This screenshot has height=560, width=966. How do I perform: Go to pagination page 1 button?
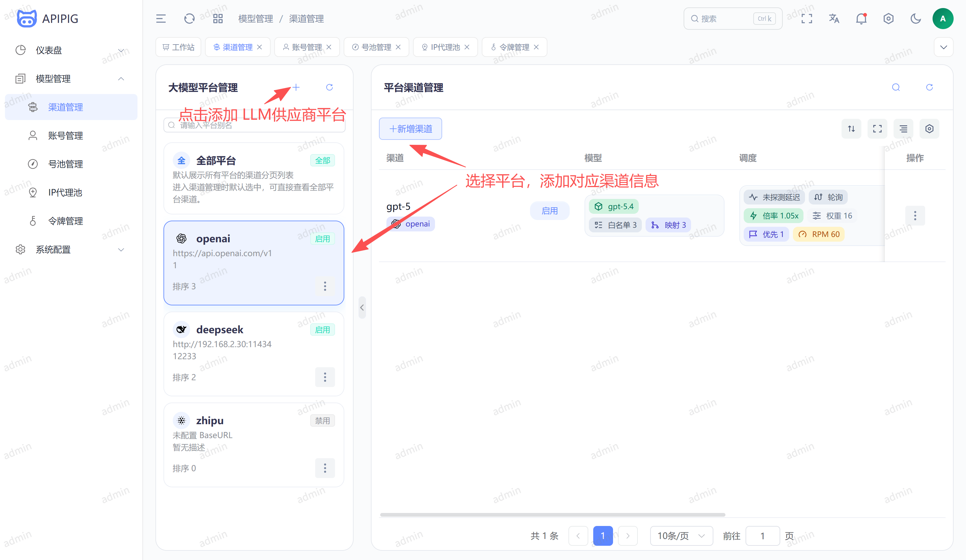pyautogui.click(x=603, y=536)
